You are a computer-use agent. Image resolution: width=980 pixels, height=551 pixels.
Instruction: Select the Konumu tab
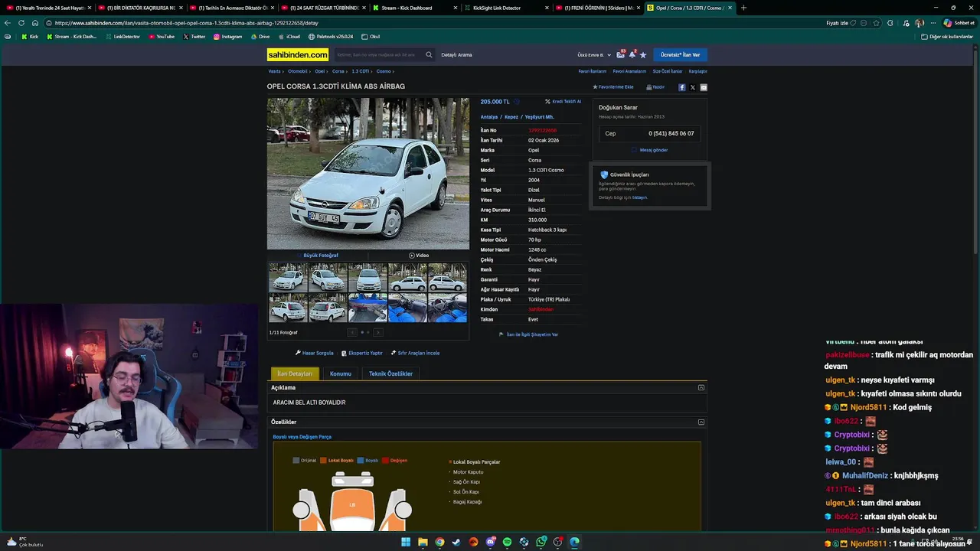pos(341,373)
